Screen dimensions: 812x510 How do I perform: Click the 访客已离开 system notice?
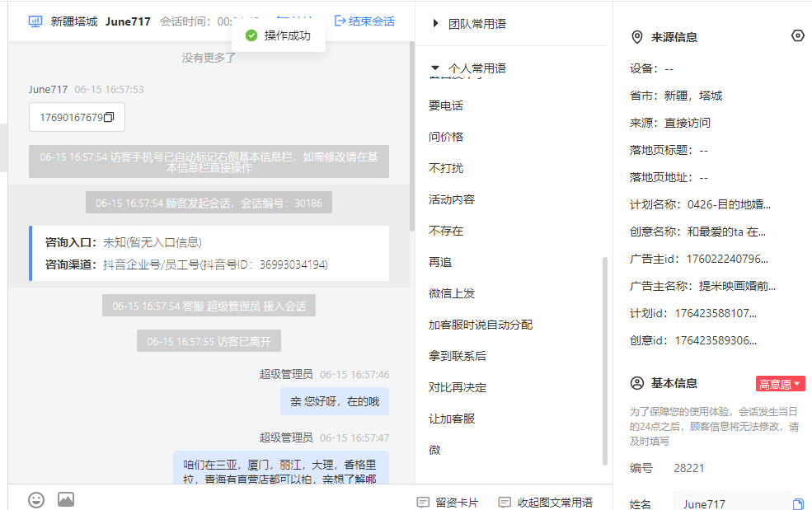coord(209,341)
